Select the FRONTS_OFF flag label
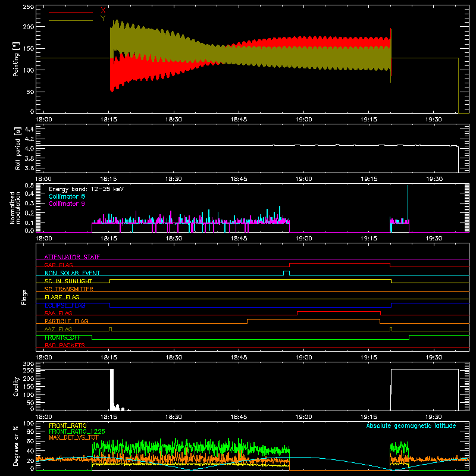Image resolution: width=476 pixels, height=476 pixels. (62, 337)
